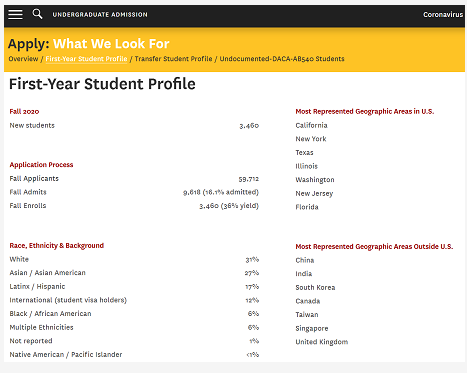Screen dimensions: 467x373
Task: Go to the Overview tab
Action: pos(23,59)
